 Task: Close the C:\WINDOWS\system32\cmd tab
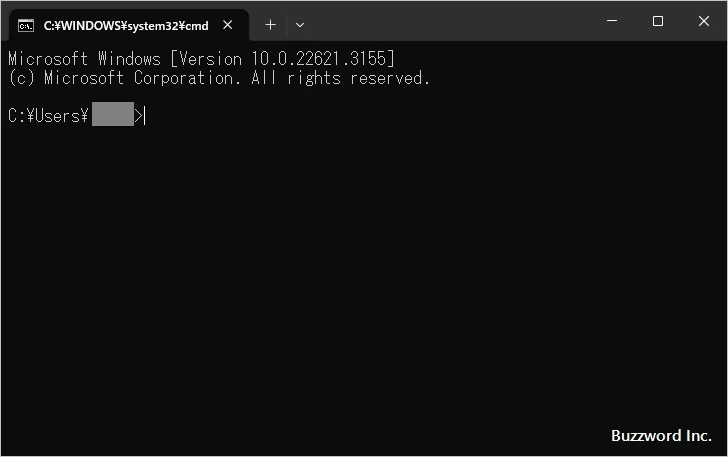[228, 26]
